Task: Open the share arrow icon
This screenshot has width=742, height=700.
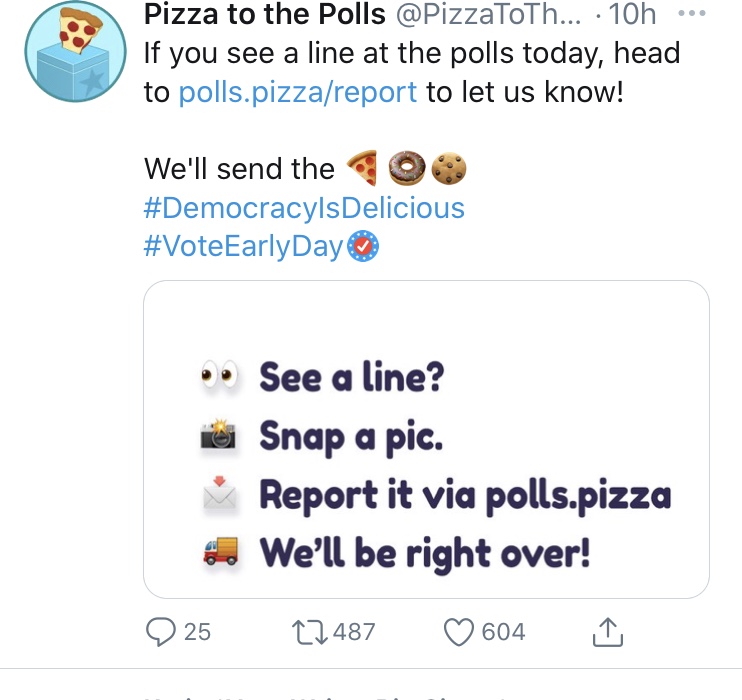Action: [x=609, y=631]
